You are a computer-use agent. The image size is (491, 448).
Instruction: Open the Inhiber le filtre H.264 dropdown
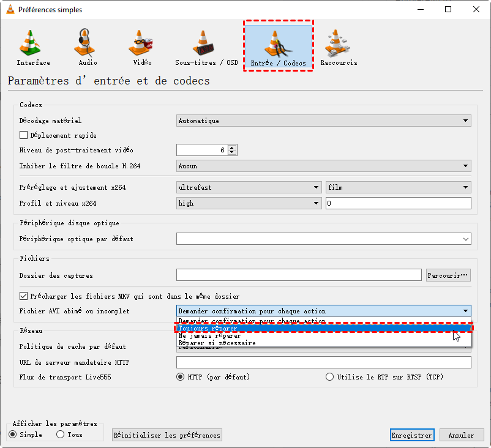pos(323,166)
